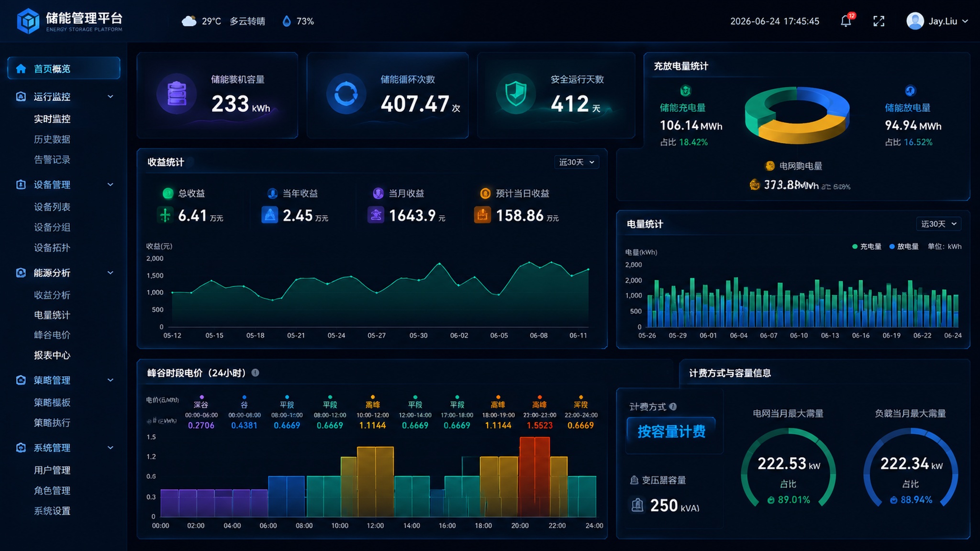Click the Jay.Liu user avatar

[x=915, y=21]
